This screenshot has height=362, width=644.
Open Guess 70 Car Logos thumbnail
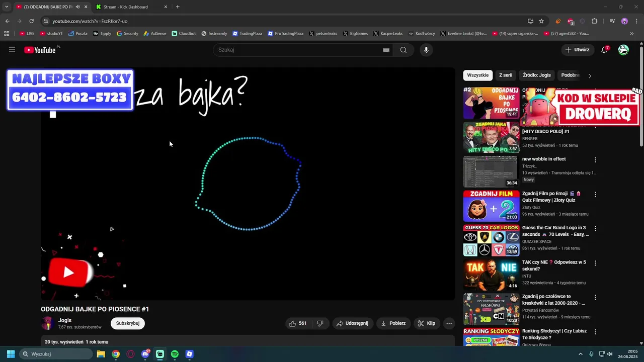pos(491,240)
